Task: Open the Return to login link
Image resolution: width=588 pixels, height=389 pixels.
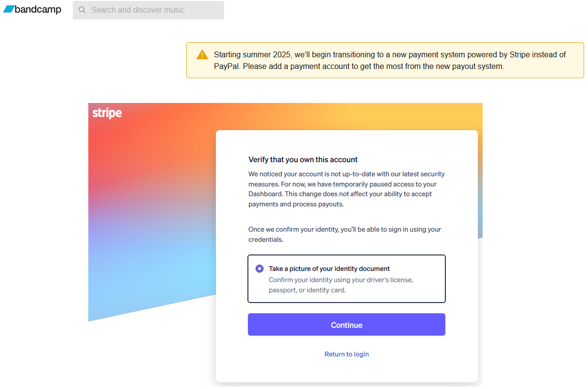Action: (x=346, y=354)
